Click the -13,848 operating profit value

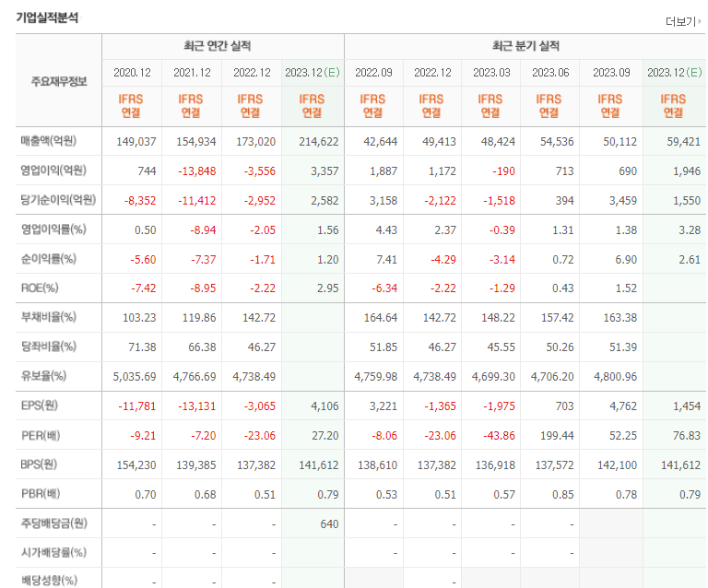click(x=196, y=171)
